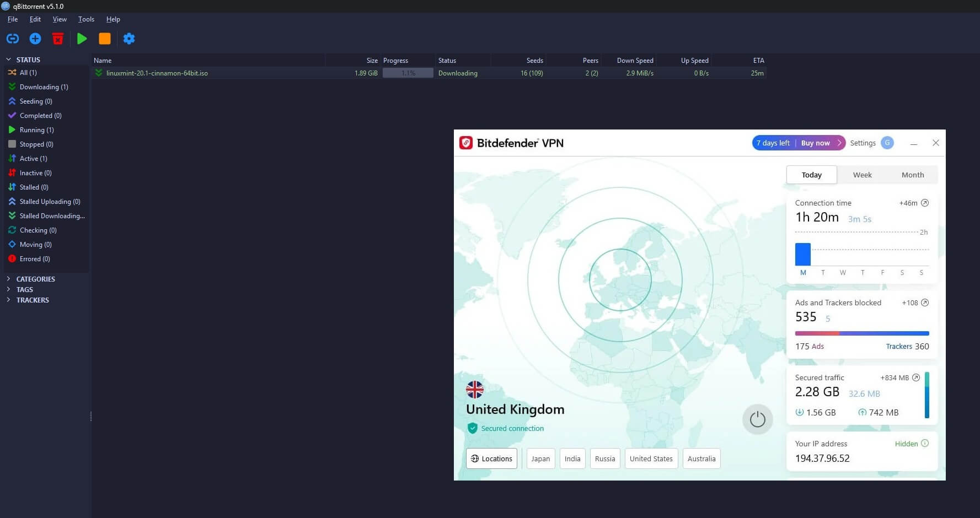980x518 pixels.
Task: Click the Linux Mint download progress bar
Action: click(408, 73)
